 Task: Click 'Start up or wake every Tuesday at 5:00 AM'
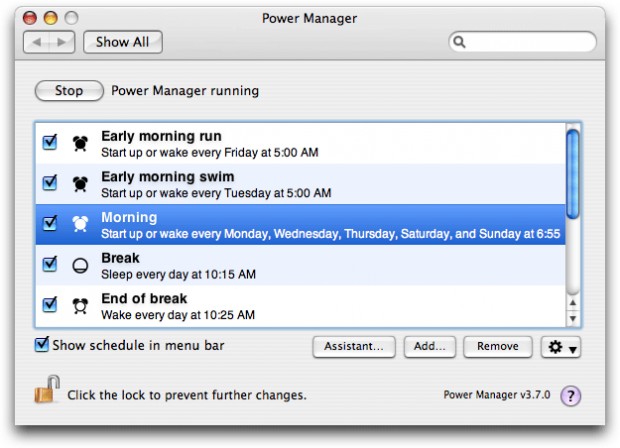(x=216, y=193)
